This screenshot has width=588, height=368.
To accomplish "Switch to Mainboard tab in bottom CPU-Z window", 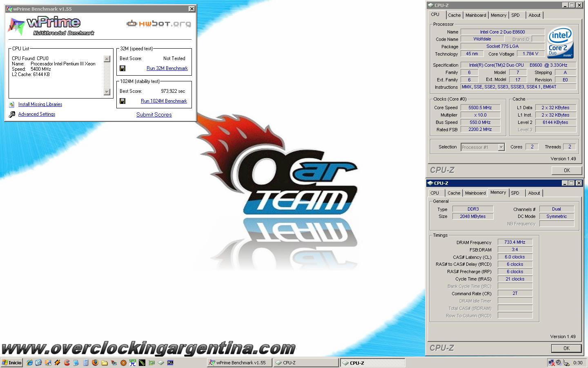I will (475, 193).
